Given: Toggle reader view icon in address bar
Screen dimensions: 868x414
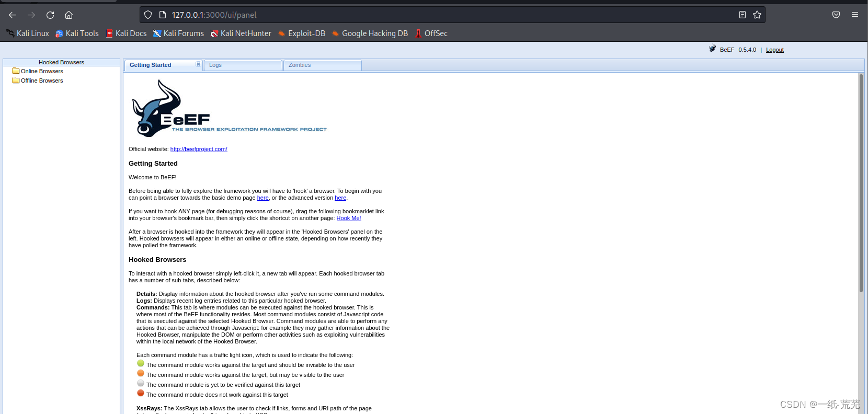Looking at the screenshot, I should pyautogui.click(x=743, y=15).
